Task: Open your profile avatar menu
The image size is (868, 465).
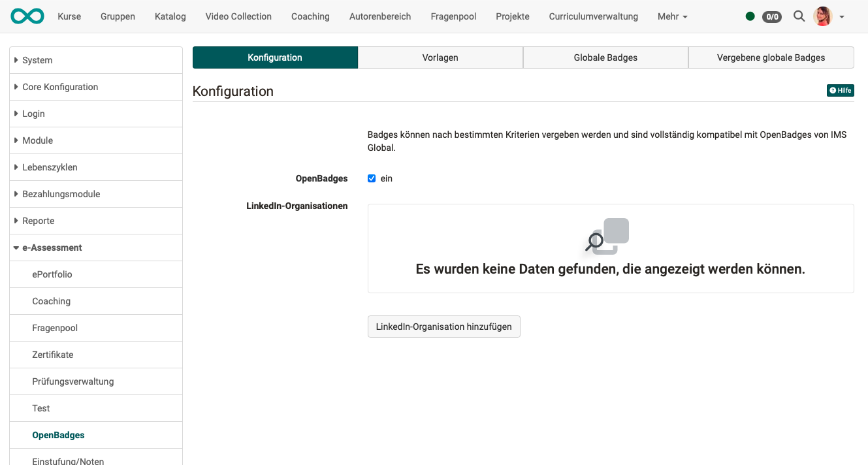Action: (x=822, y=16)
